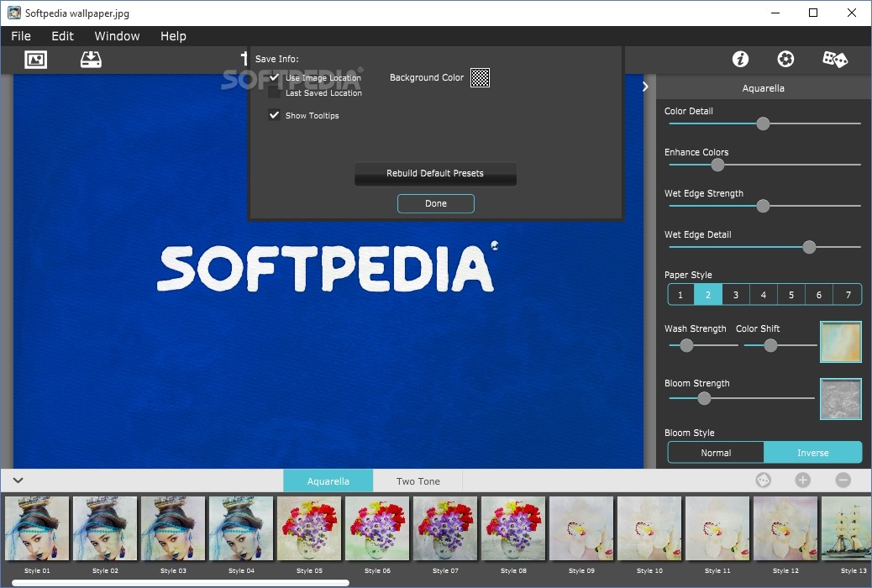Select Paper Style 3
Viewport: 872px width, 588px height.
click(x=736, y=295)
